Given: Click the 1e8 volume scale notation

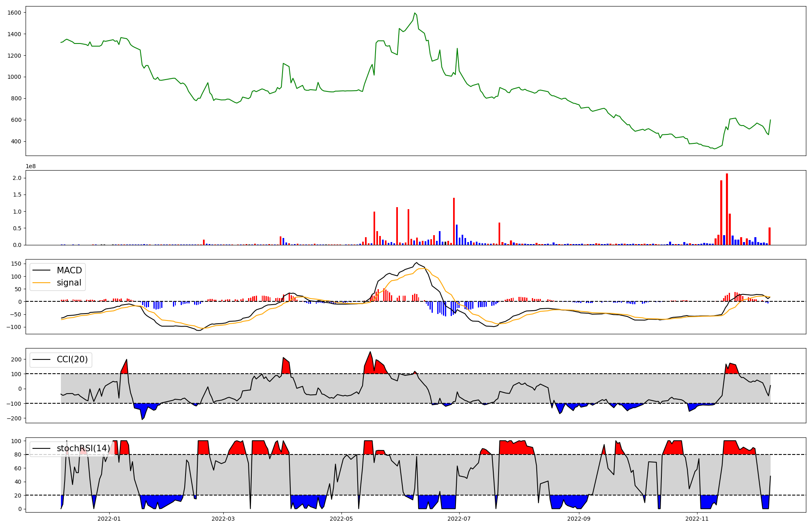Looking at the screenshot, I should 31,167.
